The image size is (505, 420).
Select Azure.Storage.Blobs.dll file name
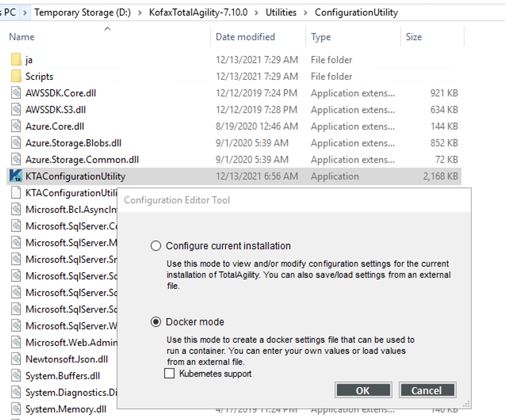pyautogui.click(x=73, y=143)
